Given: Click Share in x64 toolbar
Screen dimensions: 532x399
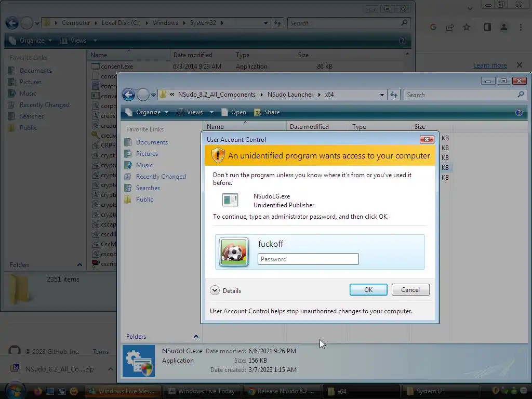Looking at the screenshot, I should pyautogui.click(x=267, y=112).
